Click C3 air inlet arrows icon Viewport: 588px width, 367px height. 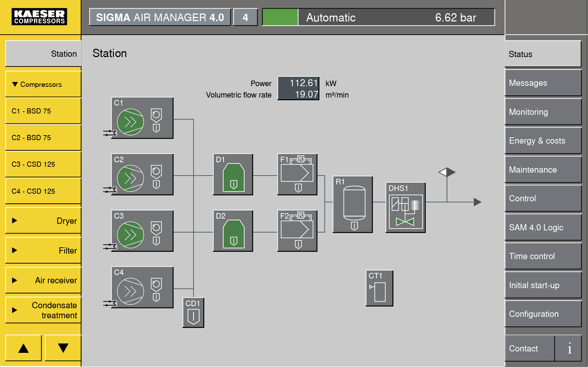110,247
